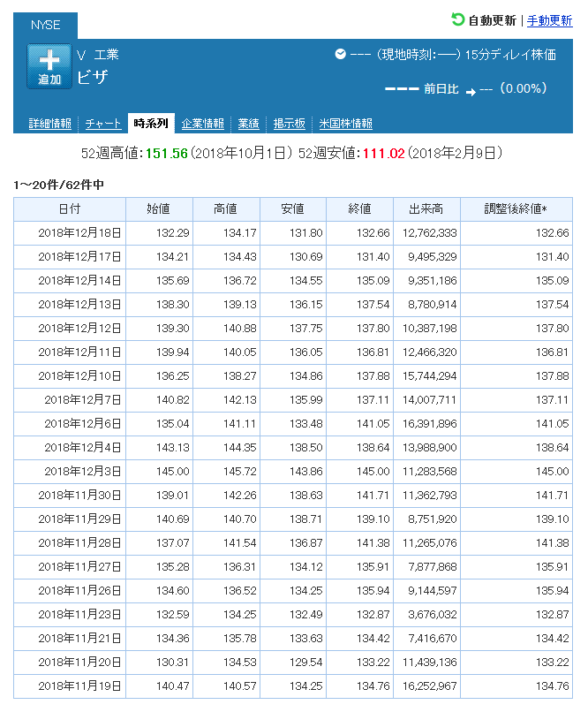Click the volume value 15,744,294
Image resolution: width=588 pixels, height=712 pixels.
click(430, 376)
